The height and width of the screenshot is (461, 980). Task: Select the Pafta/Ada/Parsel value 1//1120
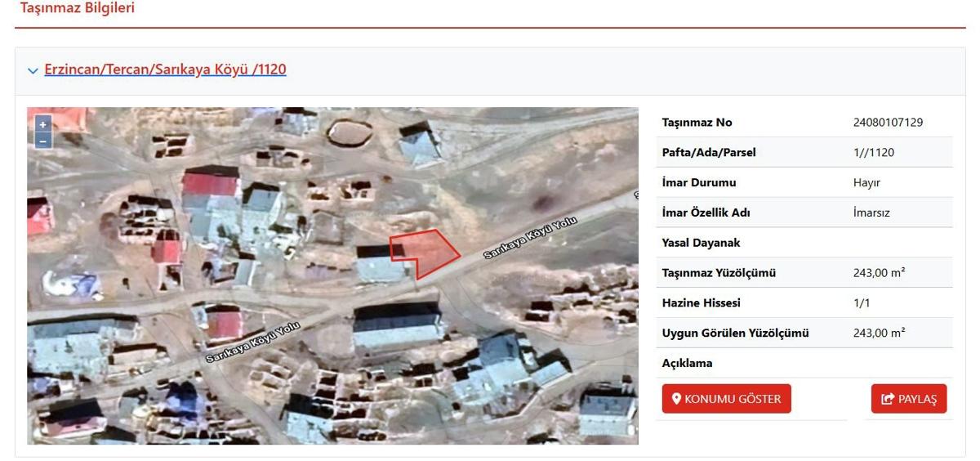tap(873, 153)
